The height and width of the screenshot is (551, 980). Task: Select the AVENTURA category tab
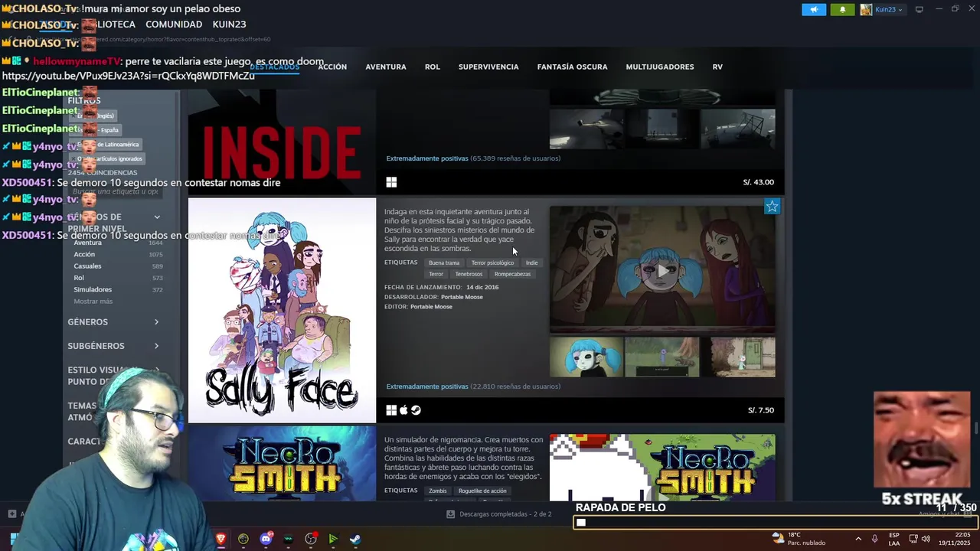[386, 67]
